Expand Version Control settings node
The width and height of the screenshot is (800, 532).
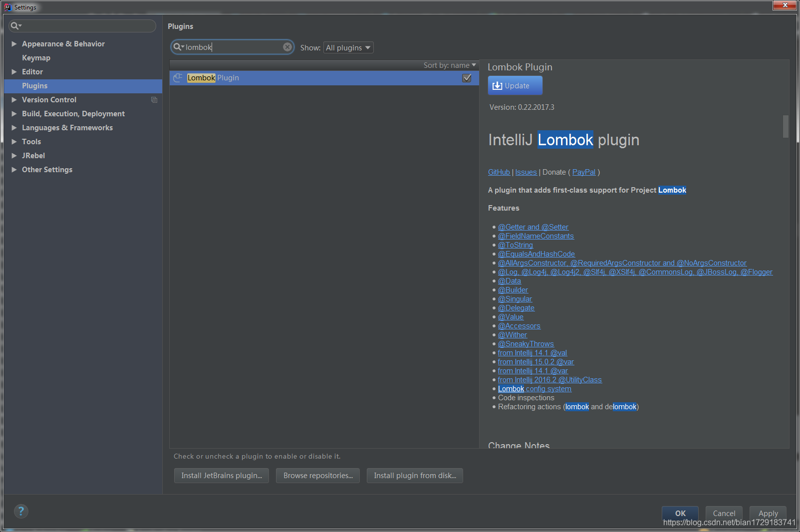[x=14, y=100]
